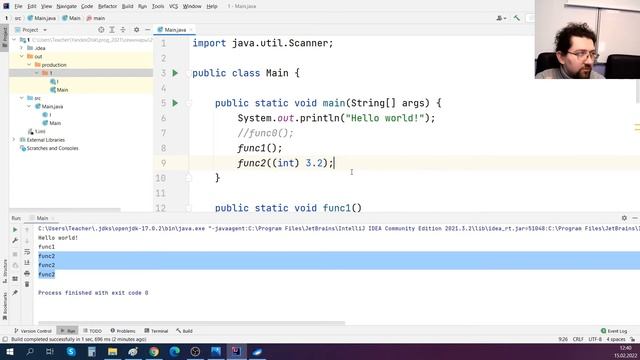Collapse the src folder

click(22, 98)
